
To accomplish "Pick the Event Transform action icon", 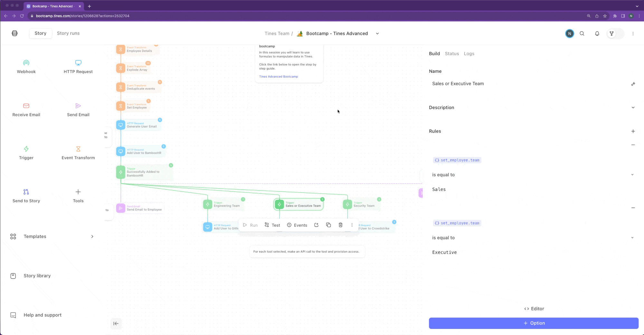I will pos(78,149).
